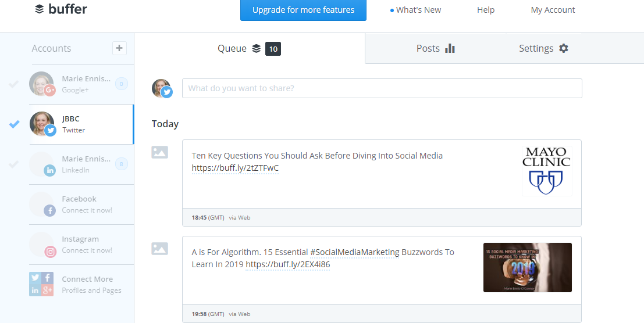The image size is (644, 323).
Task: Click the What's New link
Action: [x=415, y=10]
